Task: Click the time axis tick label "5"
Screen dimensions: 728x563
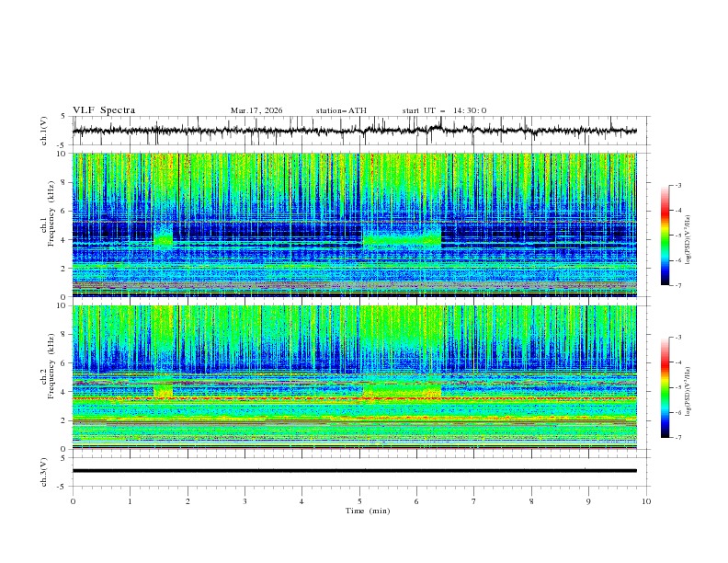Action: pos(359,501)
